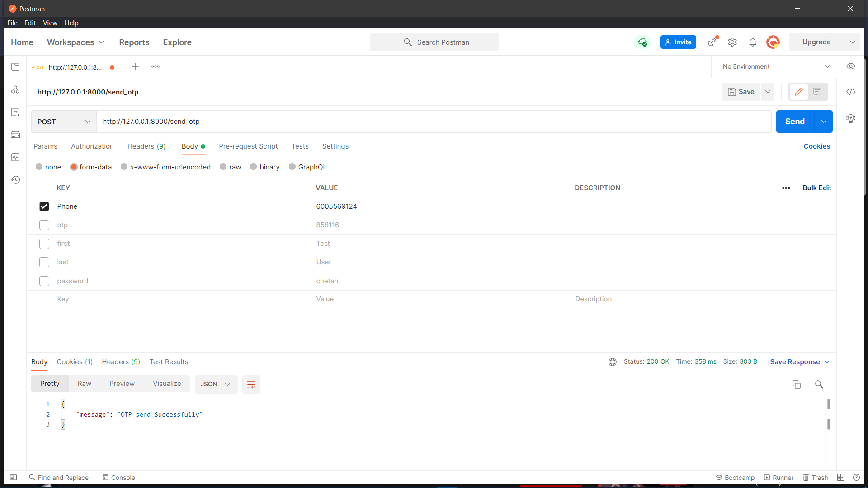
Task: Open the Collections sidebar icon
Action: point(15,67)
